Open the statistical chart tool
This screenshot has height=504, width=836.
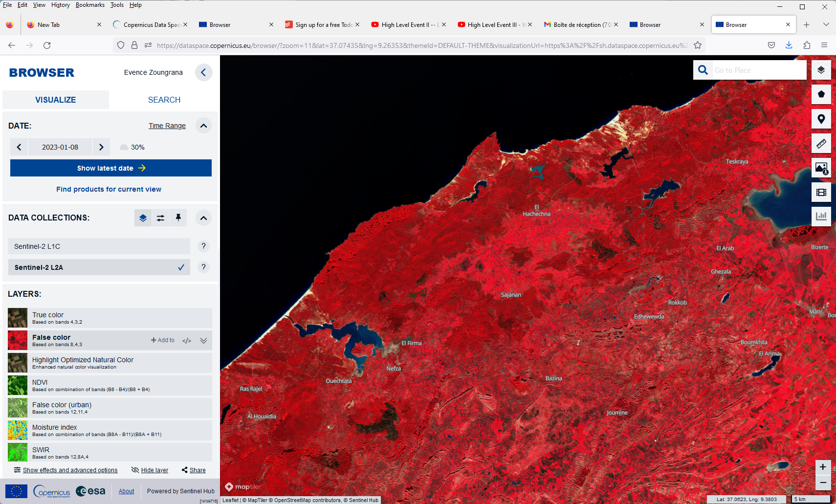pos(821,216)
